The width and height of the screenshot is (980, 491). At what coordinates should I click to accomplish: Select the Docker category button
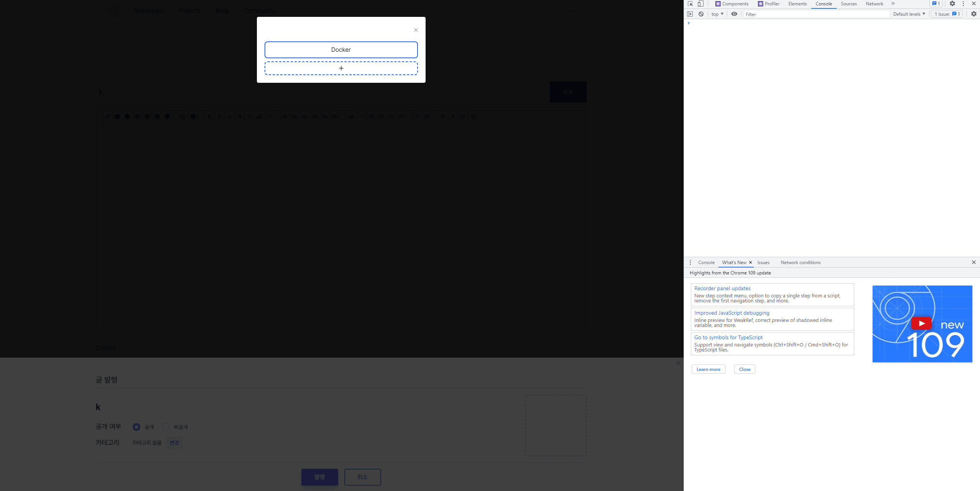click(341, 50)
